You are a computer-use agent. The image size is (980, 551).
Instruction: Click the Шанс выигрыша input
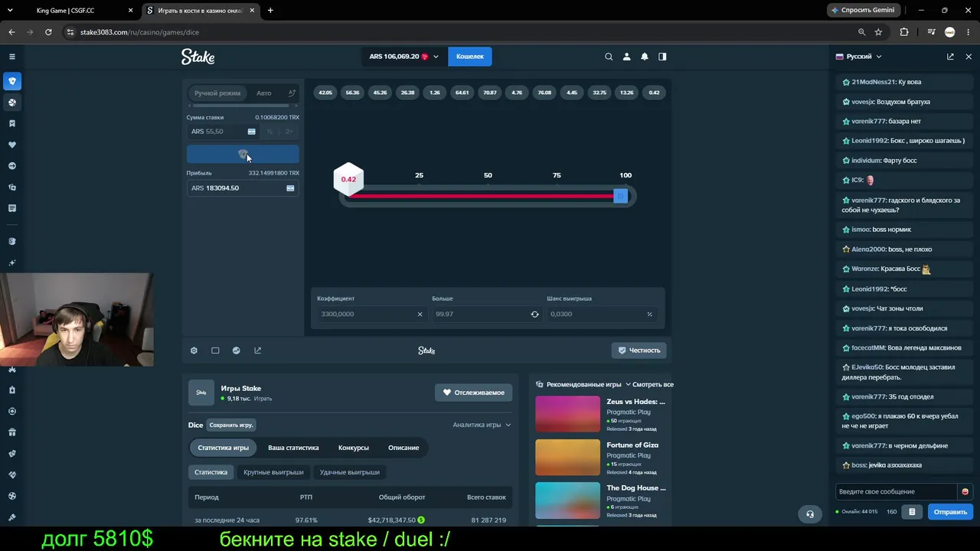(x=602, y=314)
